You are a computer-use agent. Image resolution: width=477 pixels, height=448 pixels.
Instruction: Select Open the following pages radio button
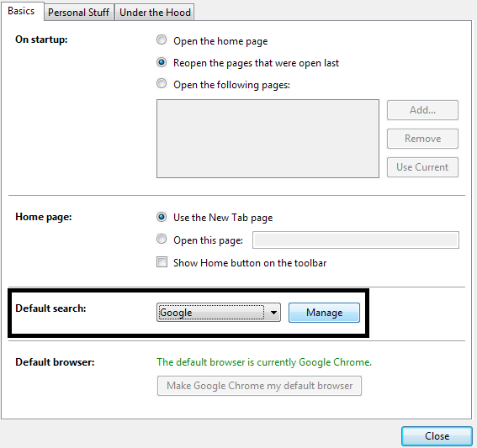pos(162,83)
